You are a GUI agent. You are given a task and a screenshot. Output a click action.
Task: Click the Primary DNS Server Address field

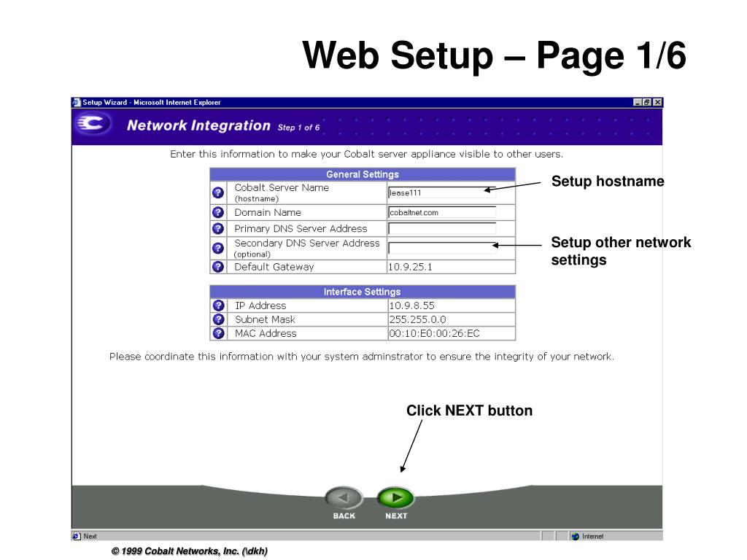click(441, 228)
